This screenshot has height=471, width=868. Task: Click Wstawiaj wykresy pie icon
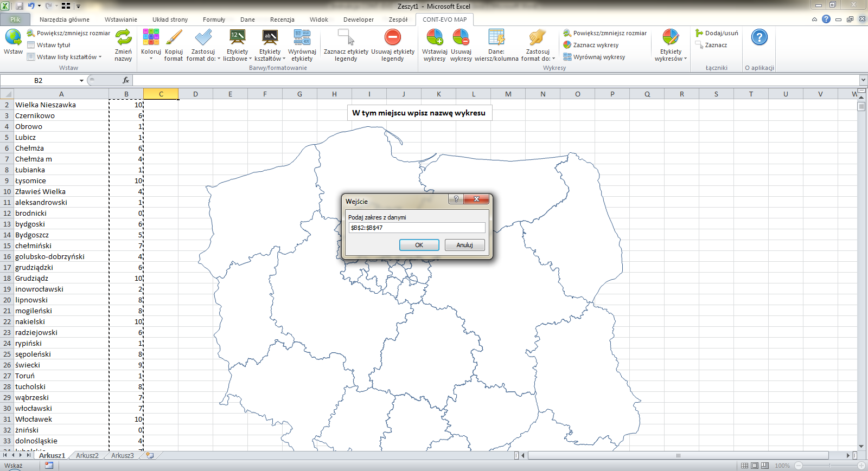point(435,38)
